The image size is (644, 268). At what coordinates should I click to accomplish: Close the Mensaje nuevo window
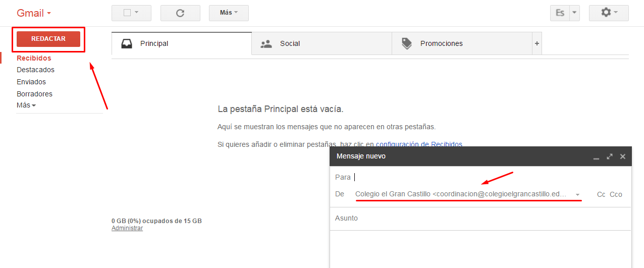click(622, 156)
